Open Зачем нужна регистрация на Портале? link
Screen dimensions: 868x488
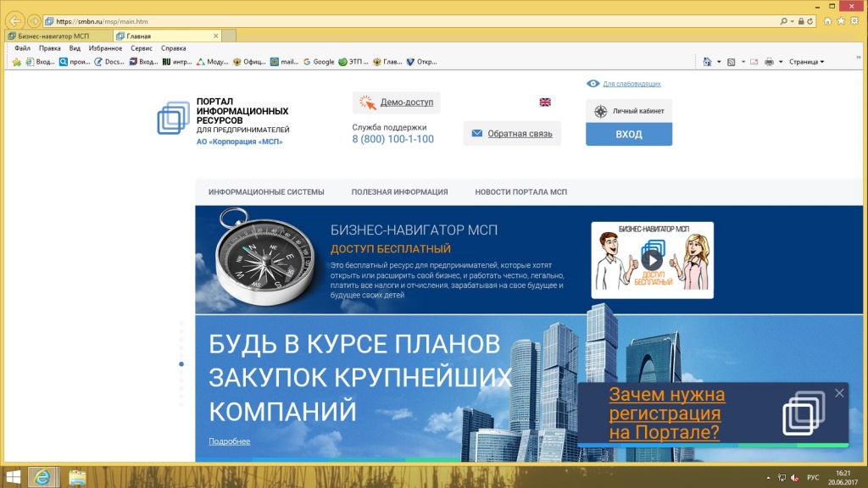(x=666, y=413)
